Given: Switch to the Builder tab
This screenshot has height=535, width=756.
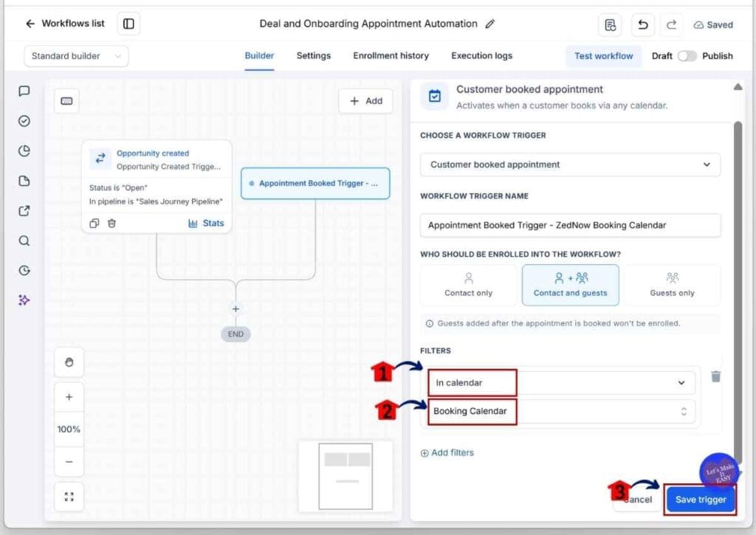Looking at the screenshot, I should point(259,55).
